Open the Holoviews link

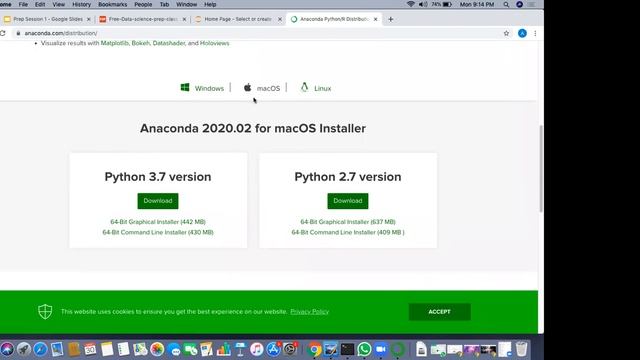[x=214, y=43]
